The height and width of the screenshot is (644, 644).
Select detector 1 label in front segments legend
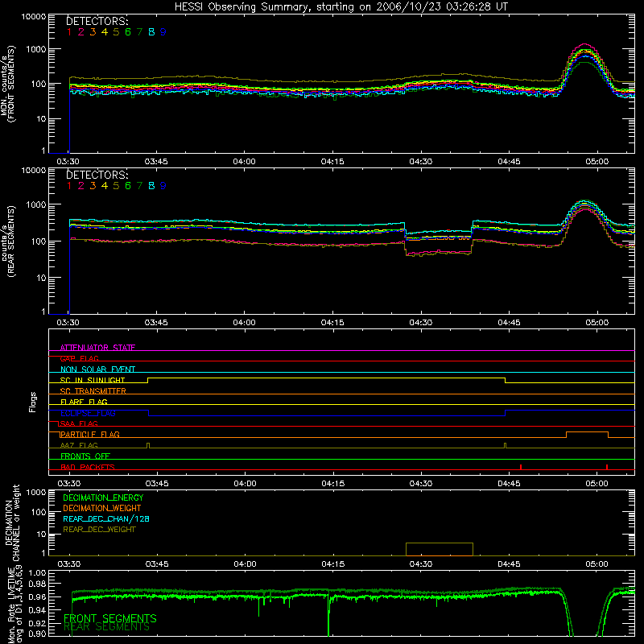(69, 32)
